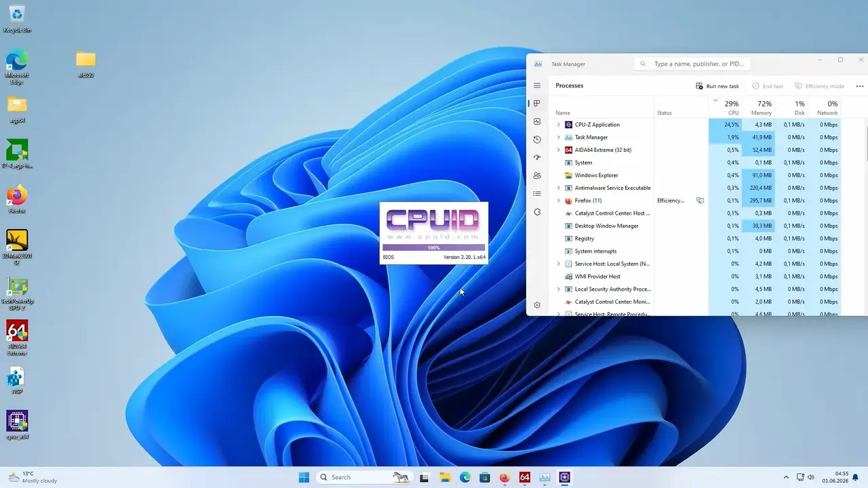Open the CPU-Z icon in taskbar

coord(564,477)
